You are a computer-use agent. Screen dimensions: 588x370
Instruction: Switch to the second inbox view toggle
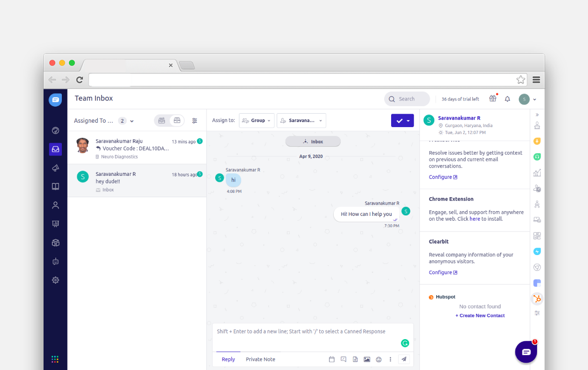(x=177, y=121)
